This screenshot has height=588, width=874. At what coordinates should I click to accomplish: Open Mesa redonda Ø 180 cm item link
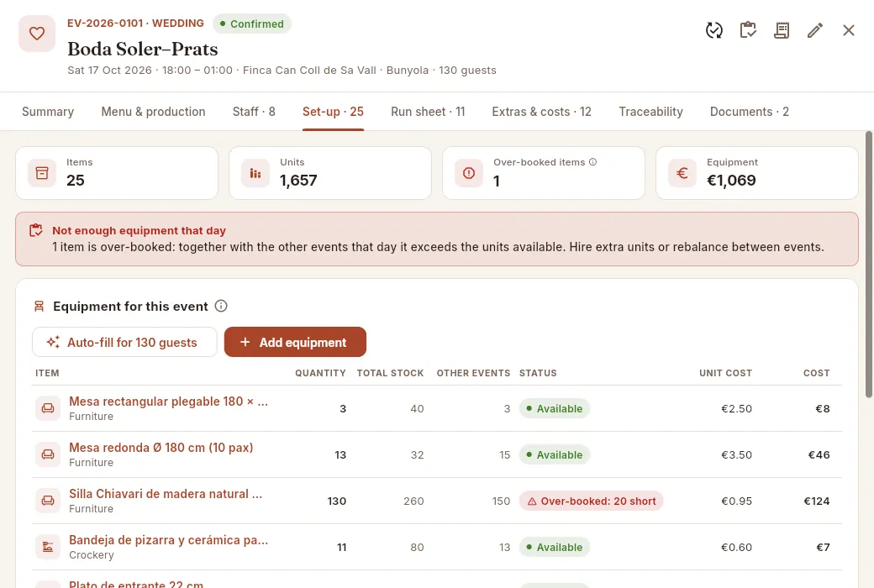tap(161, 448)
